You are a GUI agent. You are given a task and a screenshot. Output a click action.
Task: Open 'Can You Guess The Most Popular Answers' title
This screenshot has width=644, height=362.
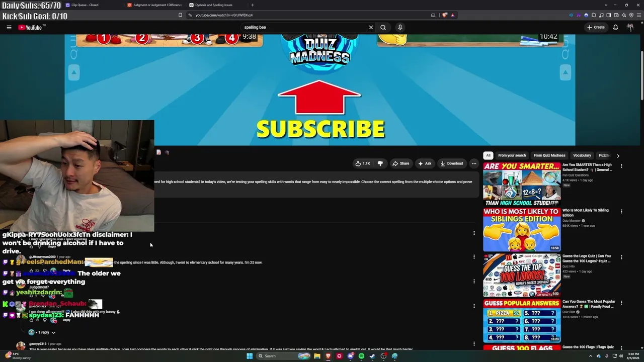pos(589,304)
